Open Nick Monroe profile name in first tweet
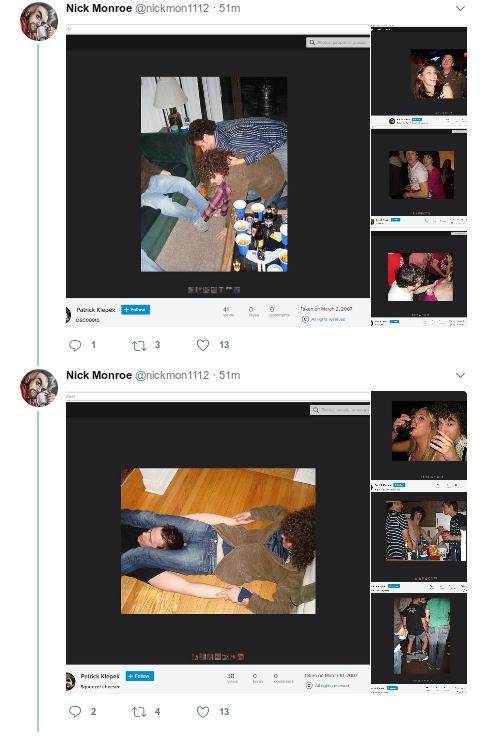This screenshot has height=736, width=484. tap(99, 8)
